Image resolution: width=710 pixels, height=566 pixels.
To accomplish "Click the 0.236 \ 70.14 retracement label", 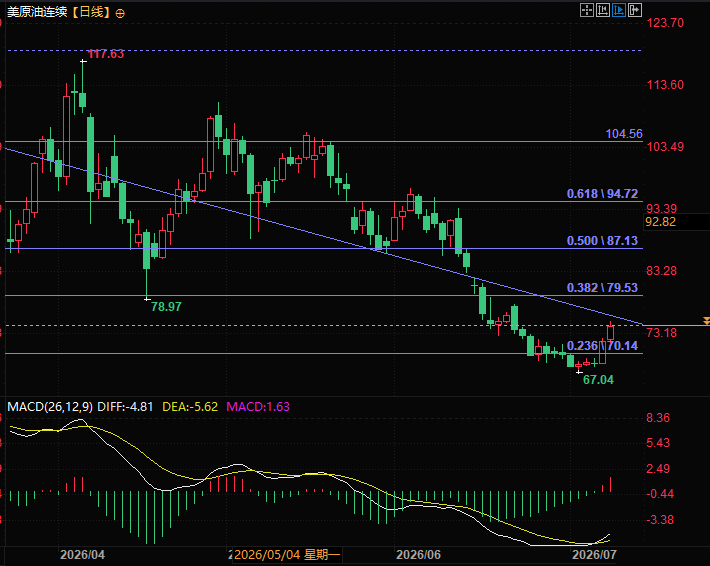I will [x=602, y=346].
